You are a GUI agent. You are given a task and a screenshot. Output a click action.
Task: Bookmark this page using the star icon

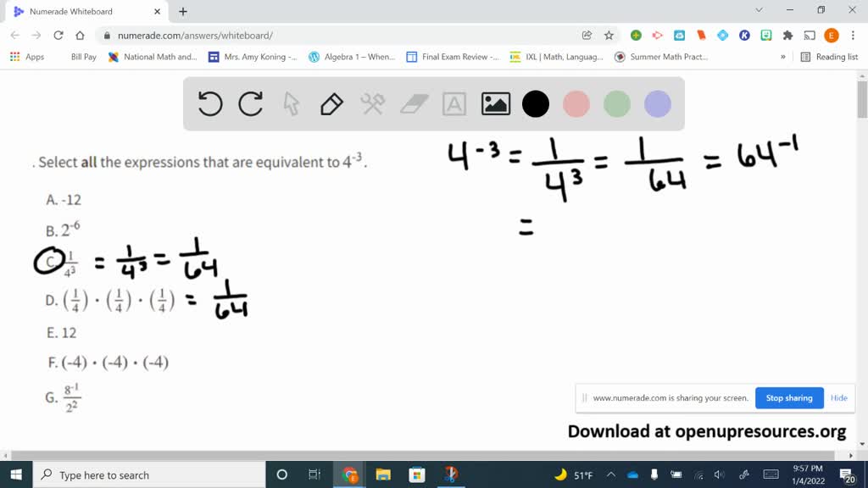coord(609,37)
